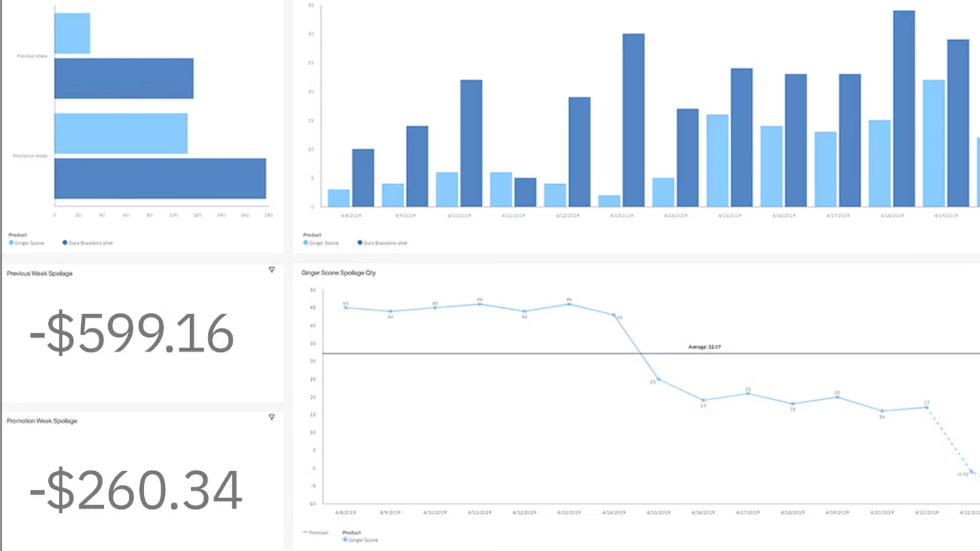Select Ginger Scone legend in the spoilage line chart
980x551 pixels.
(x=360, y=540)
